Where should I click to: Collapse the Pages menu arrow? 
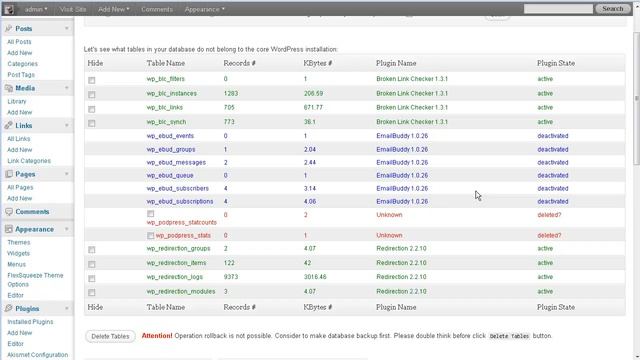(x=67, y=174)
